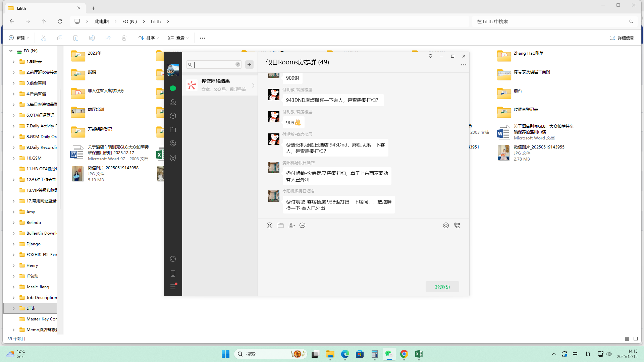Open the sort dropdown menu
Viewport: 644px width, 362px height.
tap(149, 38)
